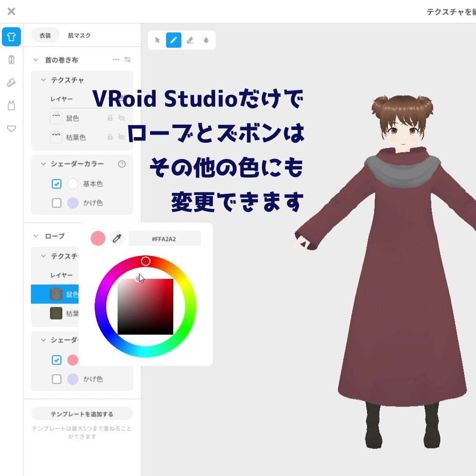Switch to the 肌マスク tab
Viewport: 476px width, 476px height.
point(79,35)
